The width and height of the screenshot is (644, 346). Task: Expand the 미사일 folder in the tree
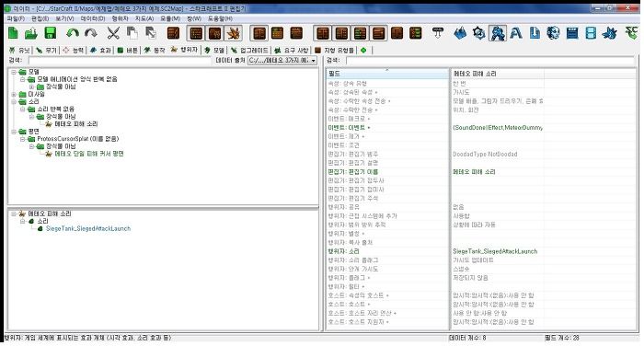[14, 94]
